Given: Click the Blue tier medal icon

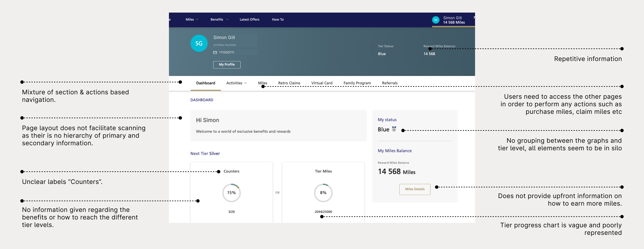Looking at the screenshot, I should [x=394, y=129].
